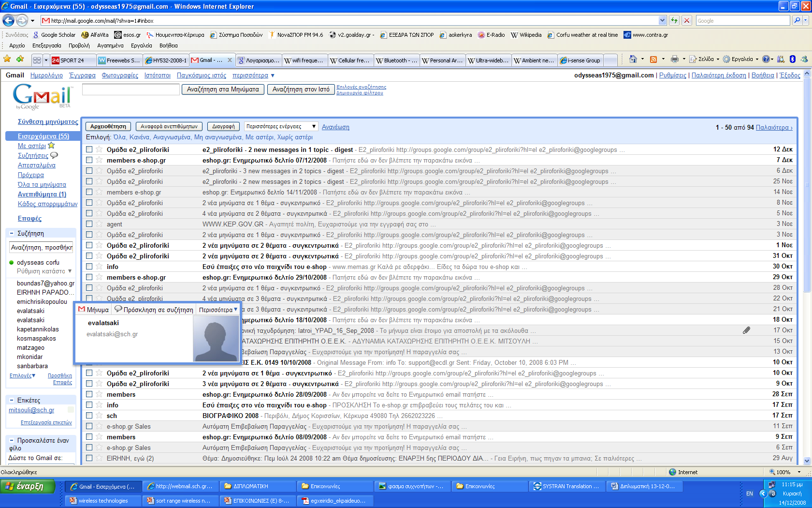Image resolution: width=812 pixels, height=508 pixels.
Task: Collapse the Συζήτηση chat section
Action: pyautogui.click(x=12, y=233)
